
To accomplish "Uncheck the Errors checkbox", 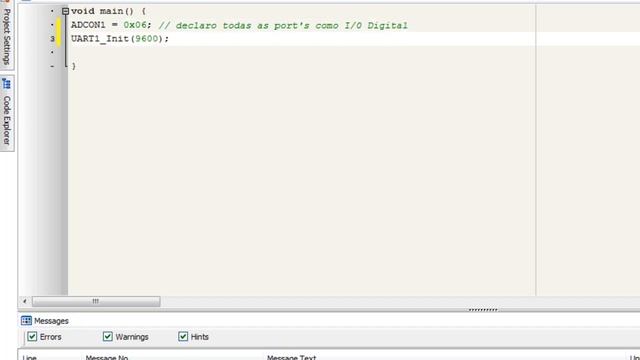I will (x=32, y=337).
